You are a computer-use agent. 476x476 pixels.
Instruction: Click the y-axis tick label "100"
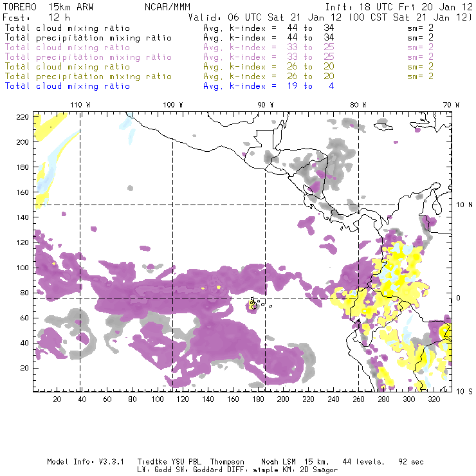(x=23, y=268)
